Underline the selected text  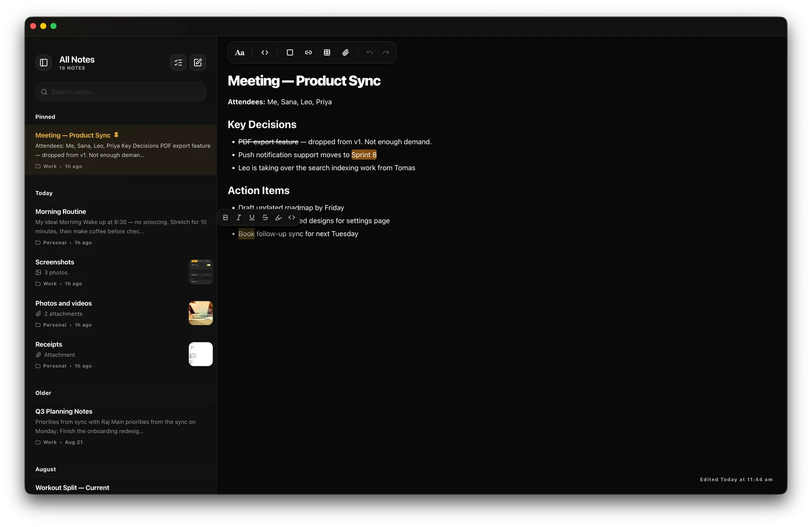[252, 218]
